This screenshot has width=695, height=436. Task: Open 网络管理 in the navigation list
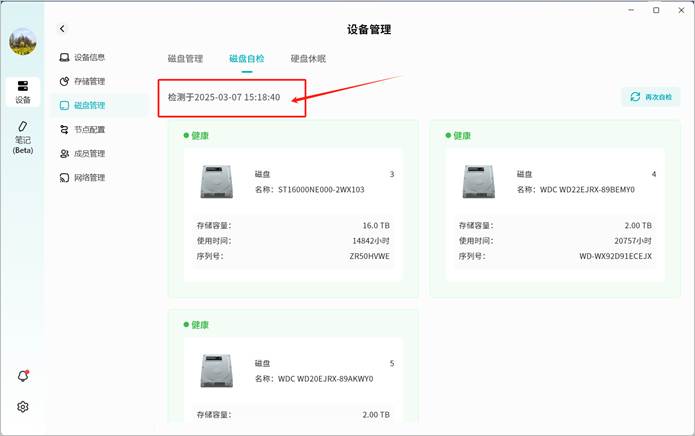click(x=88, y=177)
